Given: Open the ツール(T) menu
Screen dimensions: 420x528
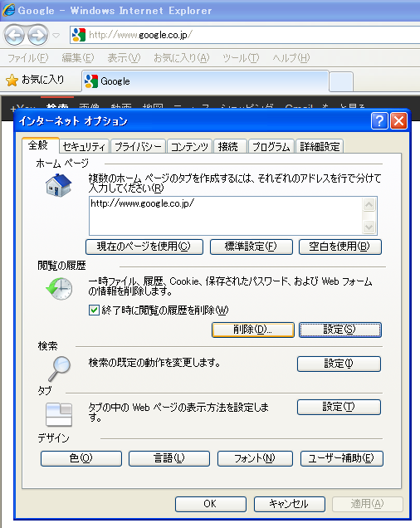Looking at the screenshot, I should click(x=241, y=58).
